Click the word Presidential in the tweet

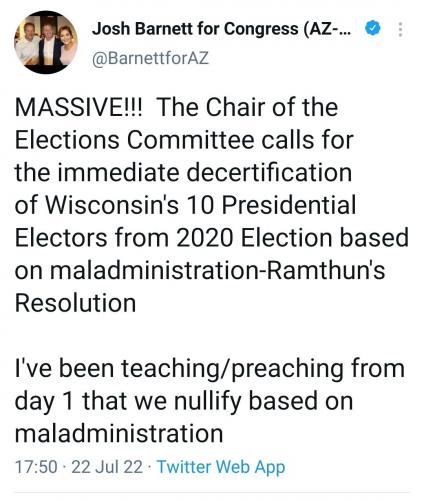point(289,205)
